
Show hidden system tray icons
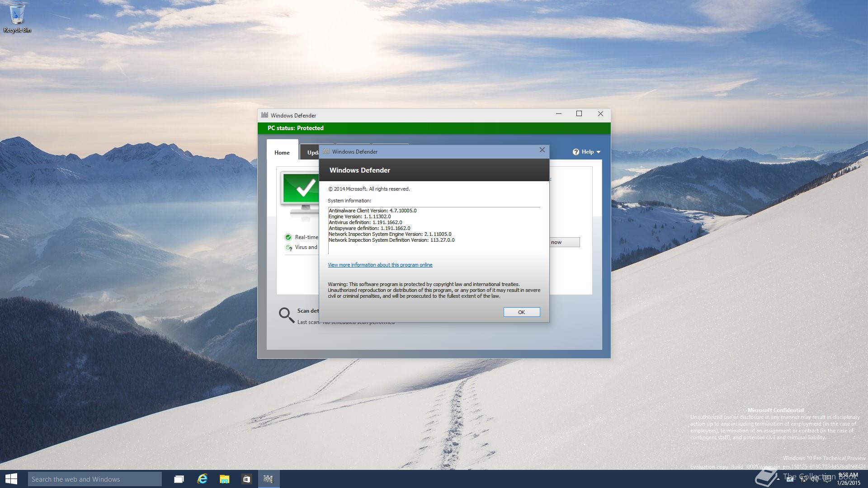(x=778, y=479)
